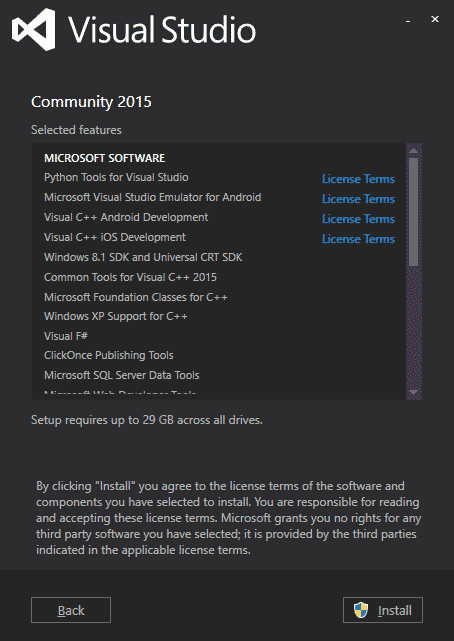
Task: View License Terms for Visual C++ iOS Development
Action: point(358,239)
